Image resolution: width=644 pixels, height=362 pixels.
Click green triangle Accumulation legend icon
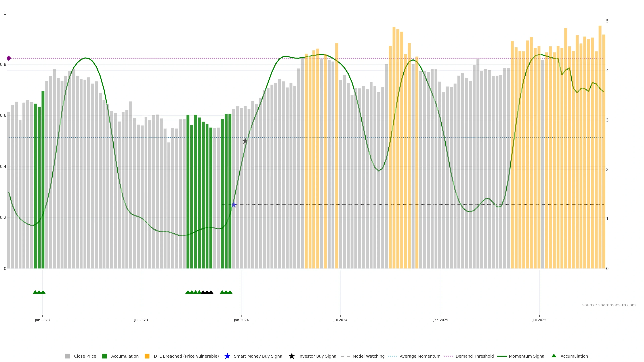coord(554,356)
